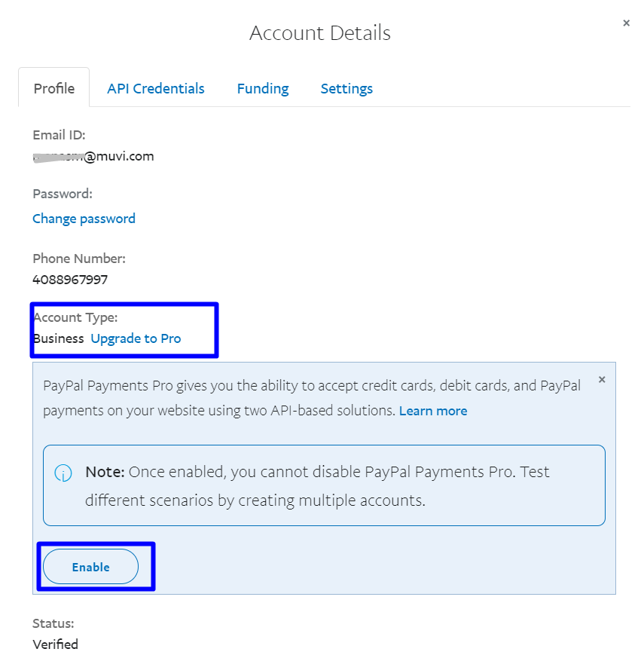Click the info icon beside the Note

coord(63,473)
